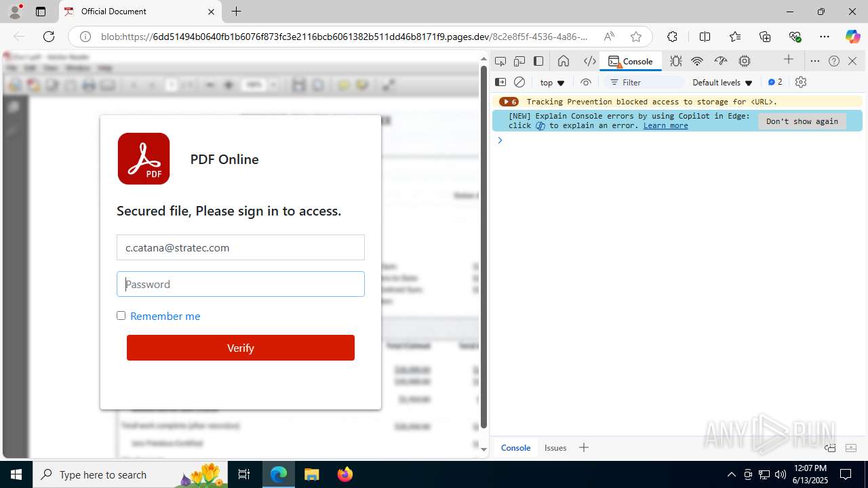Open File Explorer from the taskbar
Image resolution: width=868 pixels, height=488 pixels.
[311, 474]
